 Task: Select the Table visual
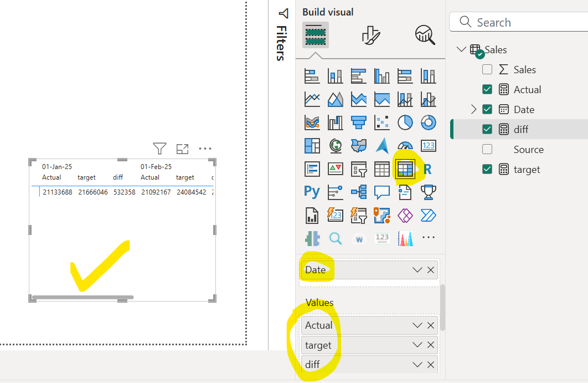(x=381, y=170)
